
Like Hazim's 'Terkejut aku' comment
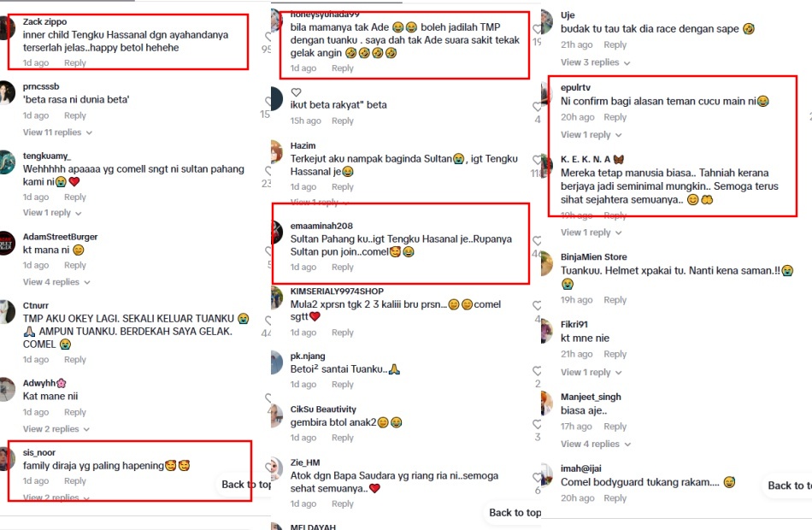(537, 161)
